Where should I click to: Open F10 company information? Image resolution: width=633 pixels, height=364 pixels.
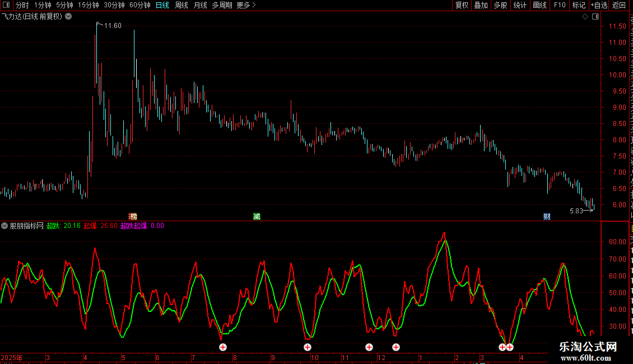point(560,5)
